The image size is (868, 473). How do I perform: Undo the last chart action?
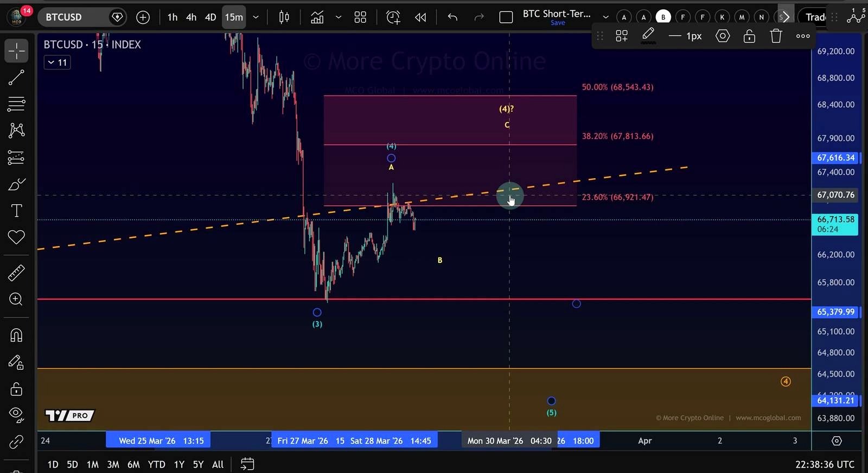452,17
